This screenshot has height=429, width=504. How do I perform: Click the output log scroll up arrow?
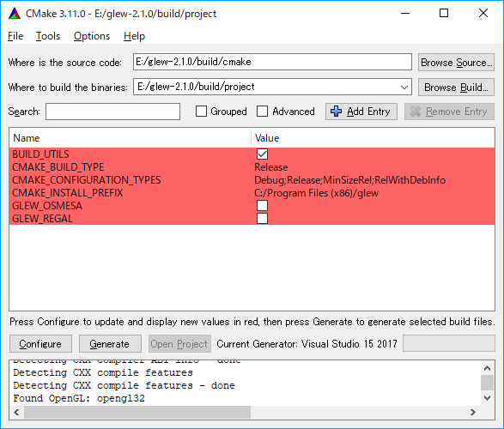pyautogui.click(x=487, y=368)
